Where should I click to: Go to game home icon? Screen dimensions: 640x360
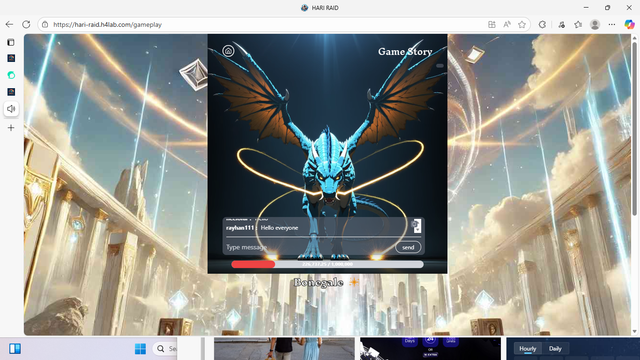click(229, 51)
